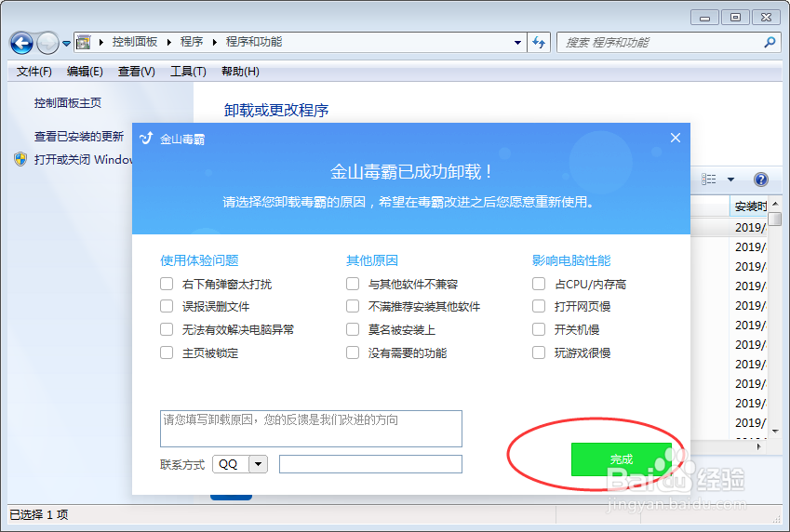Click the 金山毒霸 logo icon
Viewport: 790px width, 532px height.
pyautogui.click(x=146, y=138)
